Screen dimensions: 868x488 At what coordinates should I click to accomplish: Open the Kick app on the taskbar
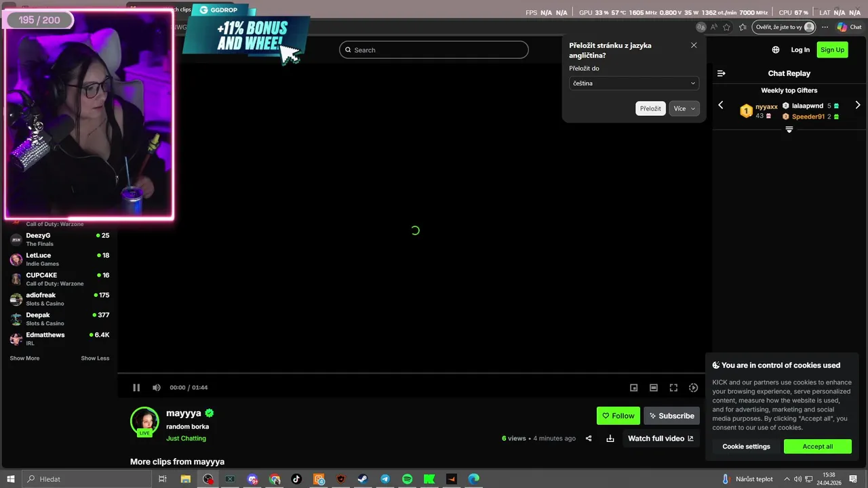click(x=429, y=479)
